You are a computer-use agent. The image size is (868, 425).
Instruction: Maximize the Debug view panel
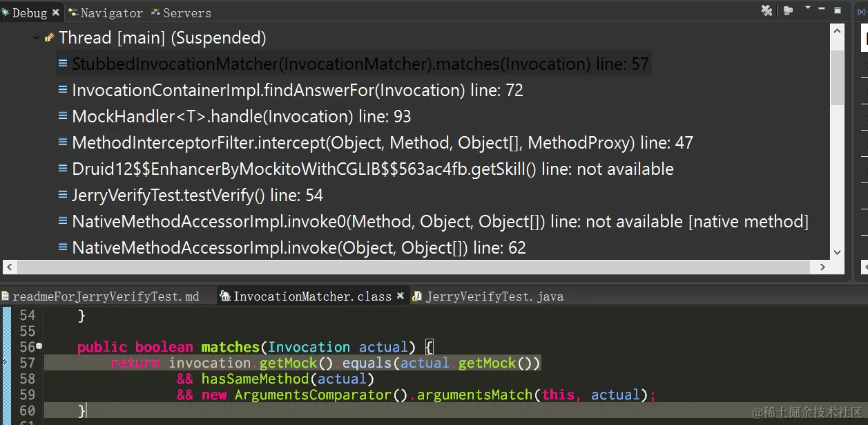pyautogui.click(x=838, y=10)
